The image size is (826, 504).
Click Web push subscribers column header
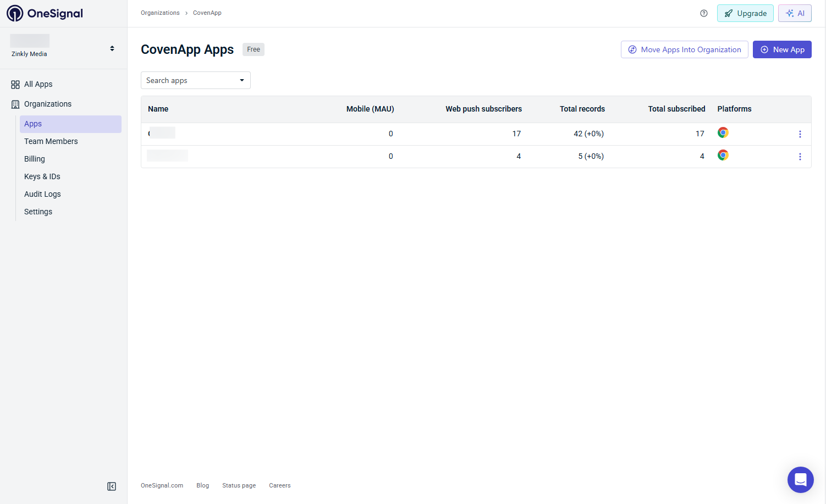[483, 109]
